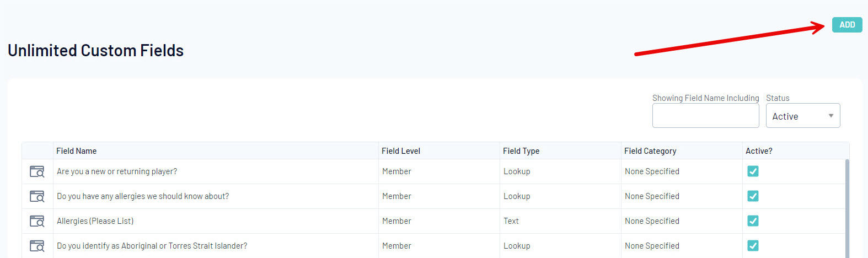
Task: Click view icon for Allergies (Please List)
Action: pos(37,221)
